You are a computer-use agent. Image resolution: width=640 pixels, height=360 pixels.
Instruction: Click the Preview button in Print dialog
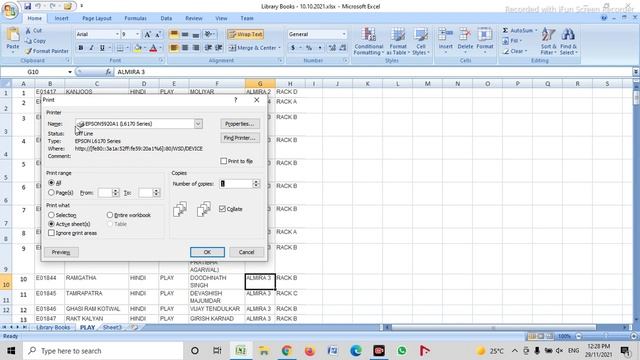coord(61,252)
